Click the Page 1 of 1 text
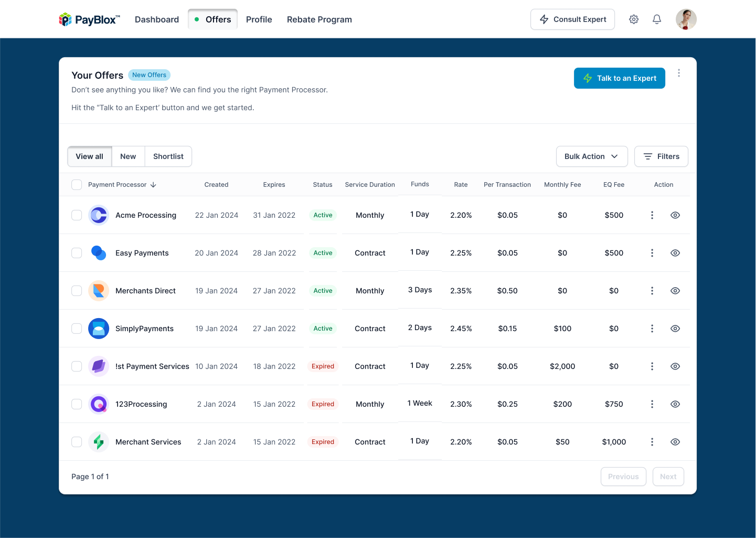This screenshot has width=756, height=538. [90, 477]
